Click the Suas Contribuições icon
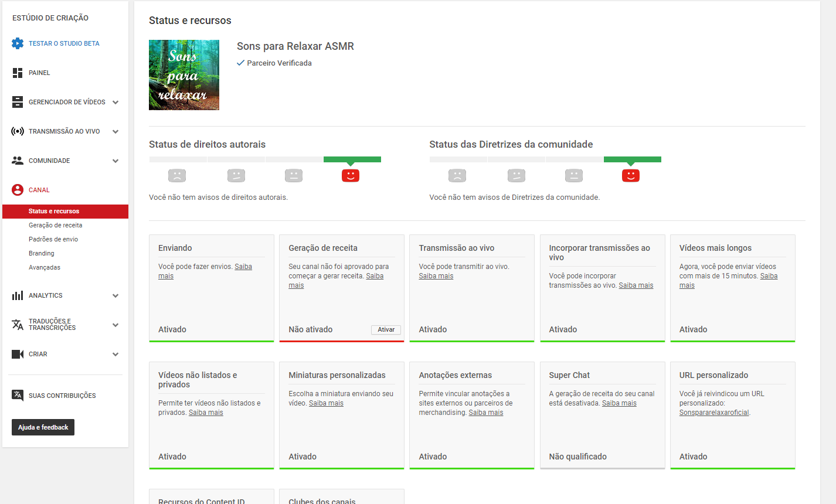The width and height of the screenshot is (836, 504). tap(18, 395)
